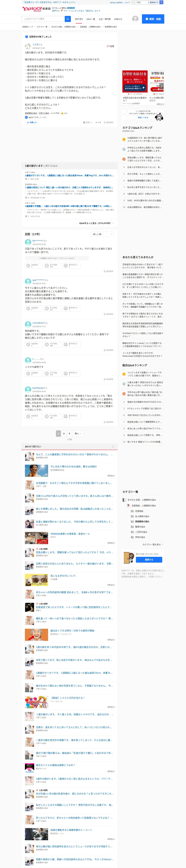Advance the B型肝炎 ad carousel arrow

(x=161, y=86)
